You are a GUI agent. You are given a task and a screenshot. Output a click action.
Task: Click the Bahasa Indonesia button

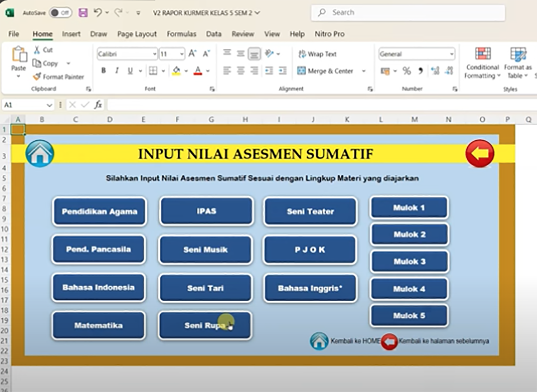[98, 287]
